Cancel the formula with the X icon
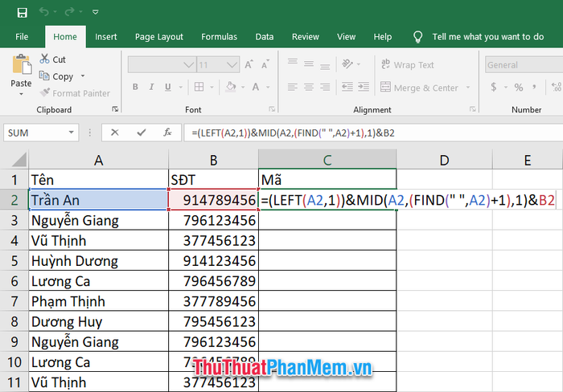Viewport: 563px width, 392px height. tap(115, 133)
